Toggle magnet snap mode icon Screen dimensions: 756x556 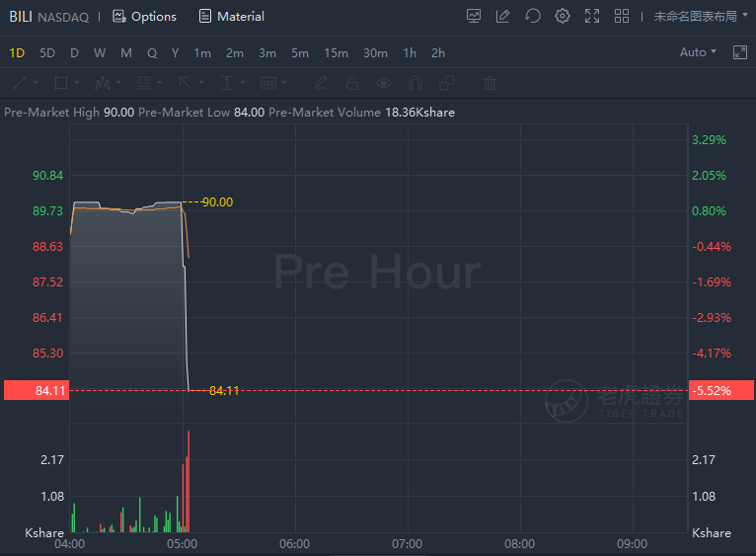point(416,83)
